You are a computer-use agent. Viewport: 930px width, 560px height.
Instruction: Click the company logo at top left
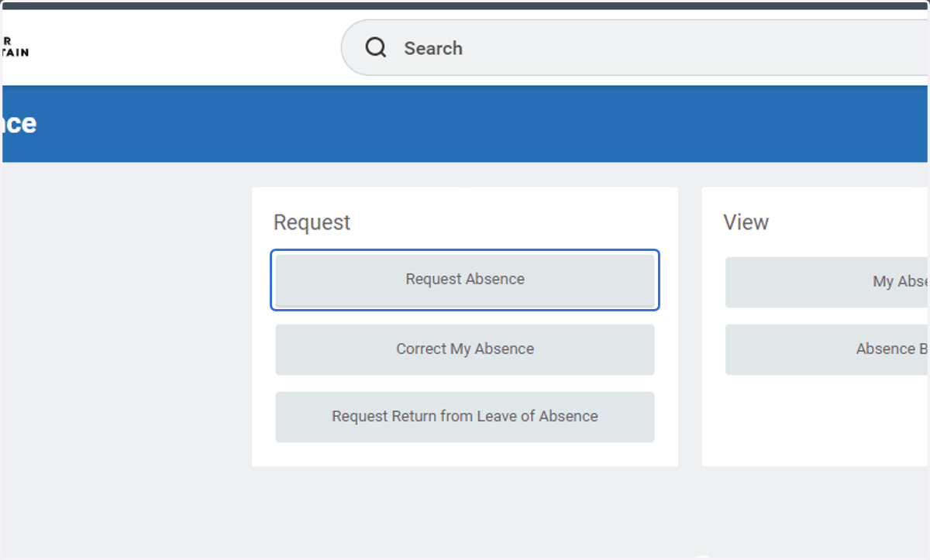(15, 47)
